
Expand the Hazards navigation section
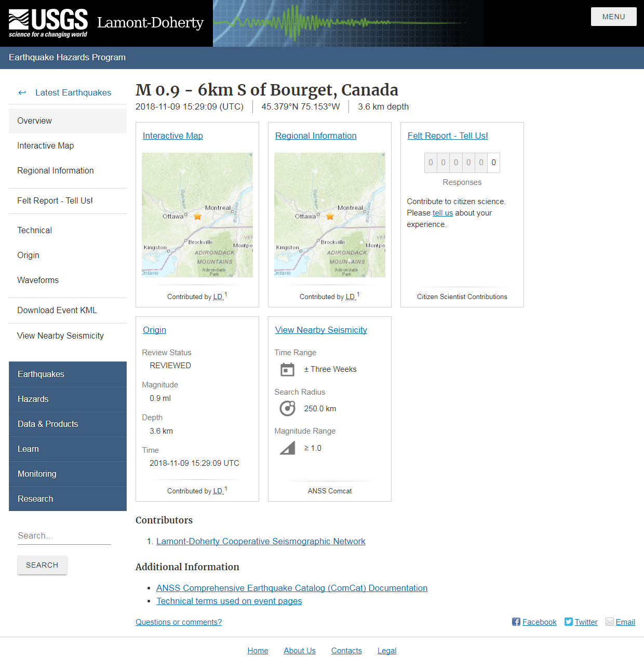(33, 399)
